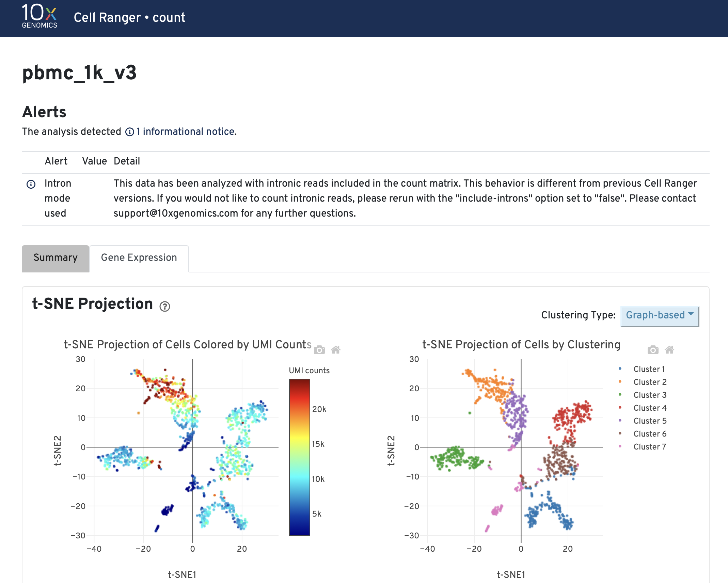Open the 1 informational notice link
Image resolution: width=728 pixels, height=583 pixels.
(186, 132)
